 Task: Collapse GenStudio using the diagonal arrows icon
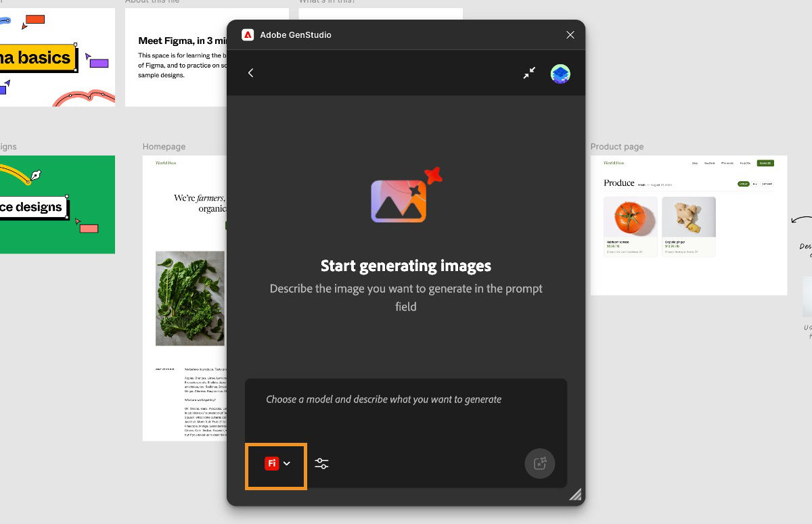coord(529,72)
